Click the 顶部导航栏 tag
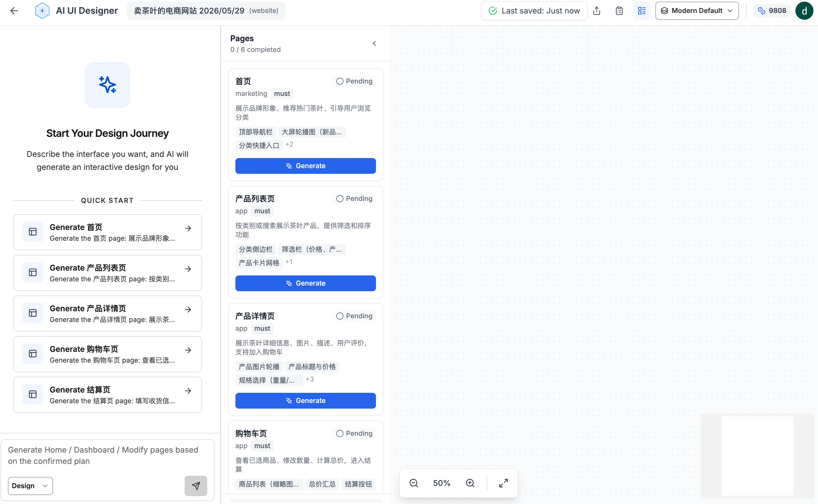 [x=256, y=132]
